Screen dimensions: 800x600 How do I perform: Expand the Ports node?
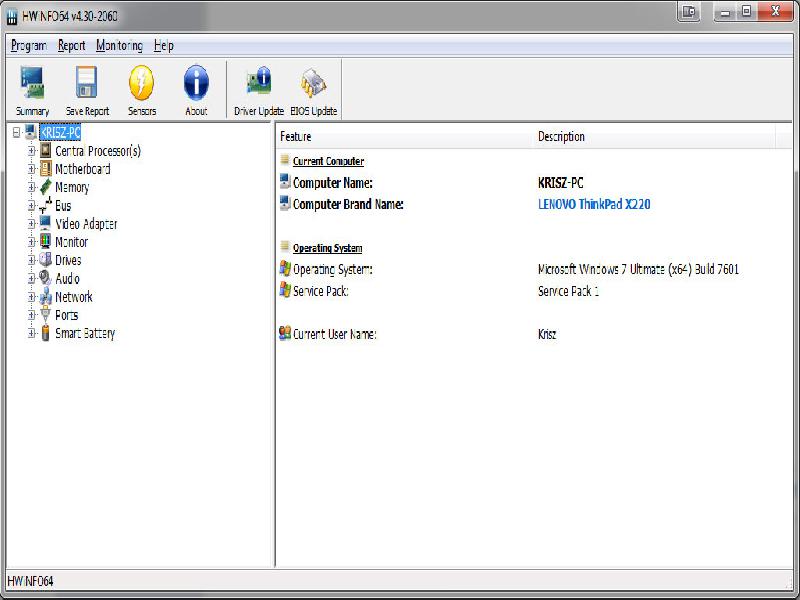pos(32,315)
